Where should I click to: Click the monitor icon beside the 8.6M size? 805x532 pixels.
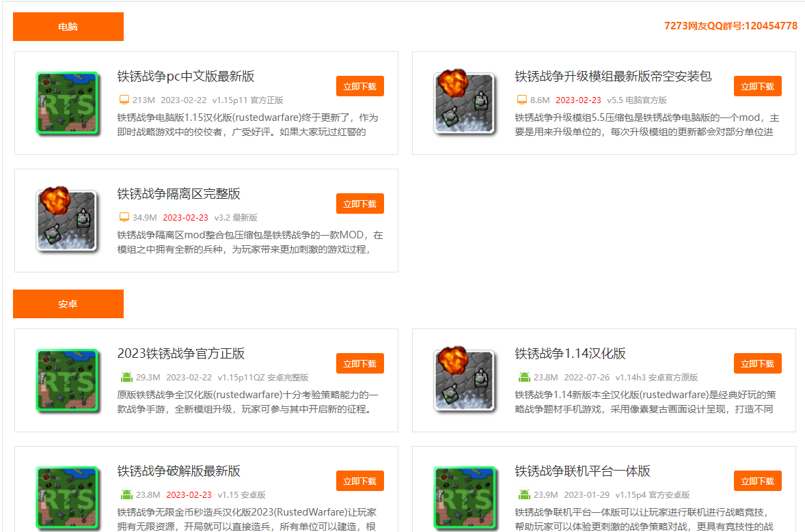tap(521, 99)
